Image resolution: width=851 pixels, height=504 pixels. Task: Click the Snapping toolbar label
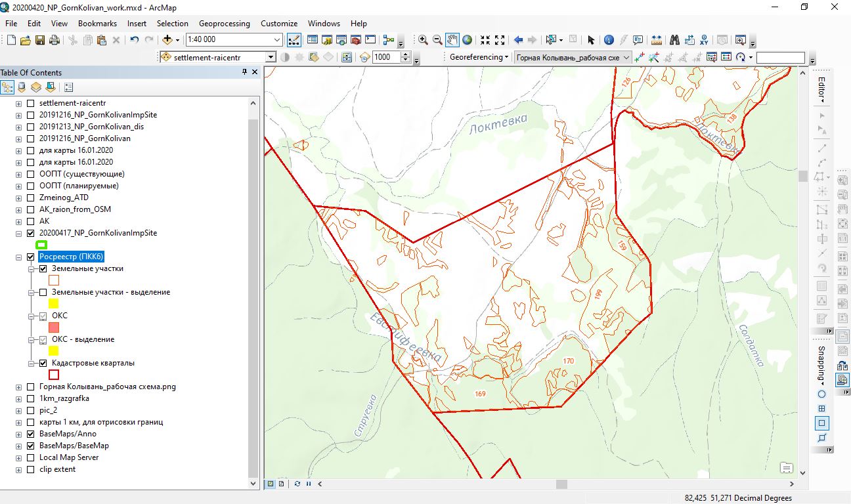[821, 364]
